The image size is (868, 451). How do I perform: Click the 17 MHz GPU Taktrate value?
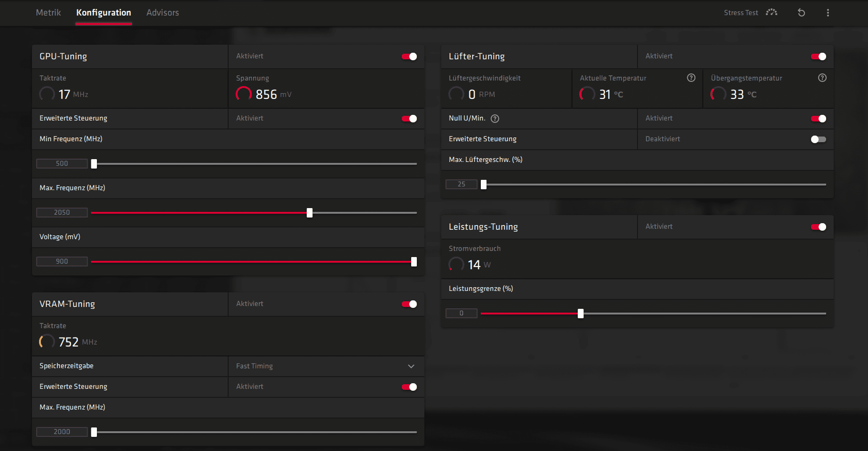pos(73,95)
